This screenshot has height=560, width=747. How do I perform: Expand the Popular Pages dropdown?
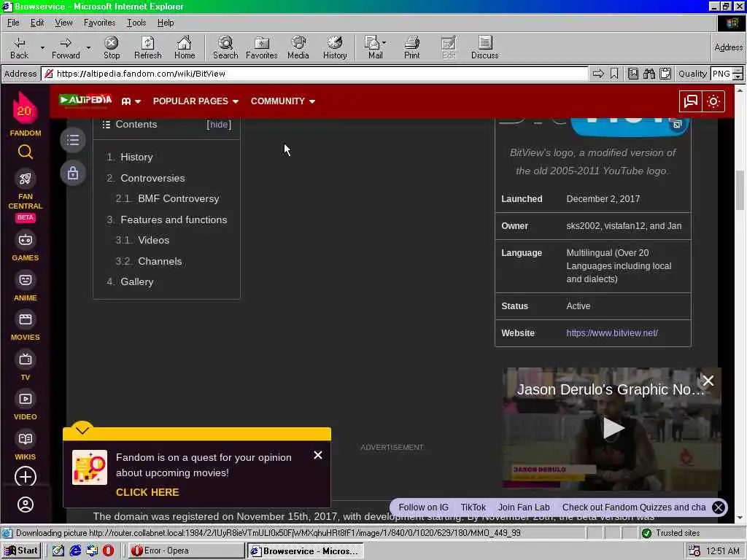[x=196, y=101]
